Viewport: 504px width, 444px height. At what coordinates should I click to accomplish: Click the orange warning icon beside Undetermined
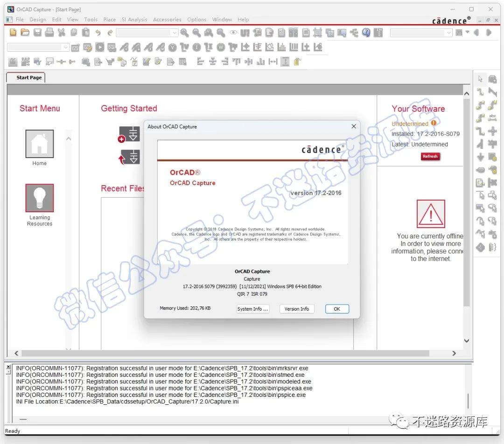click(x=434, y=123)
